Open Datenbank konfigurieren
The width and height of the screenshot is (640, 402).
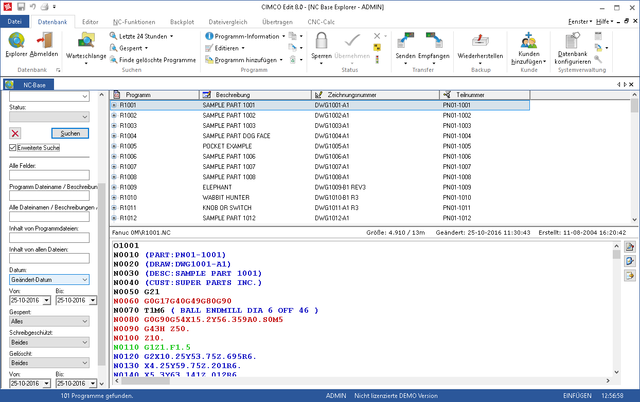(x=573, y=48)
